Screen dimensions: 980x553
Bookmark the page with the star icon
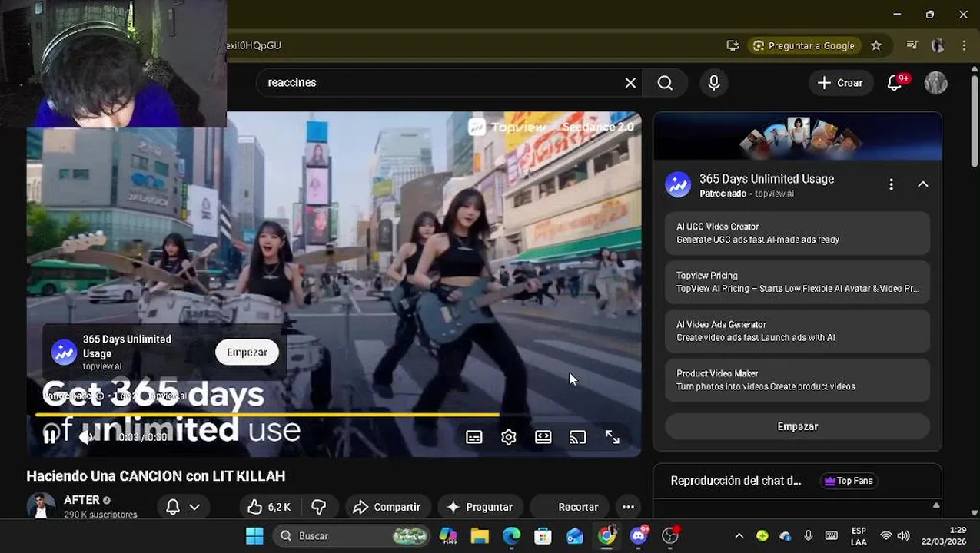point(876,45)
